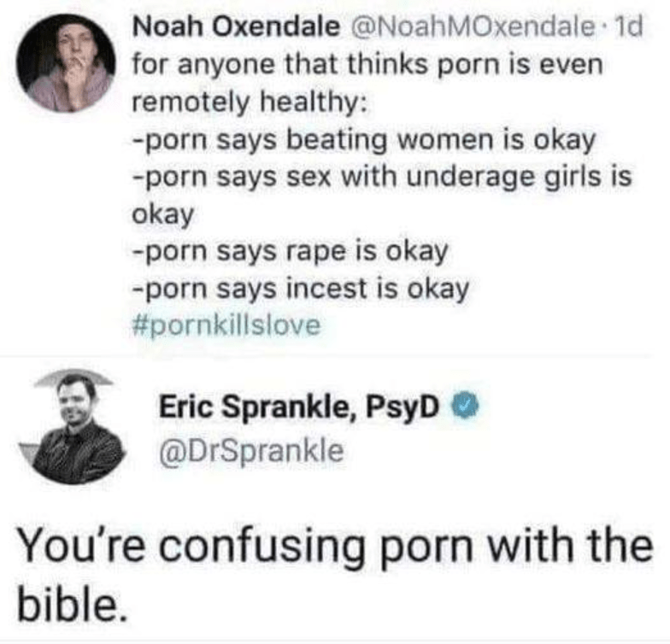Select the 'porn says incest is okay' line

point(300,289)
